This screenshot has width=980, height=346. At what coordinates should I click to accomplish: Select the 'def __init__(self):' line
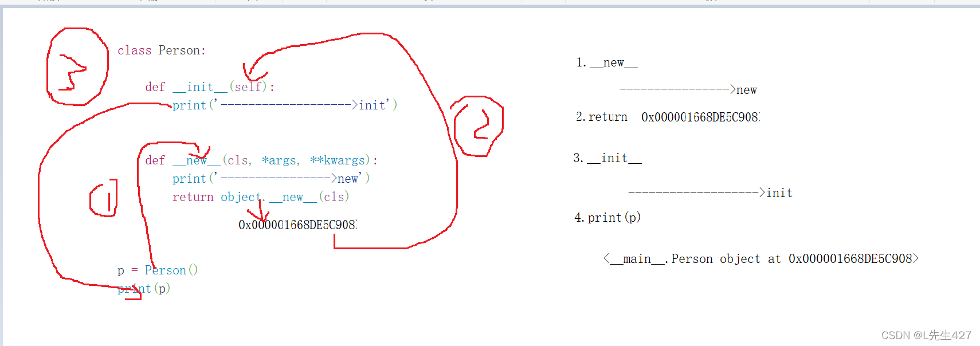click(x=210, y=87)
